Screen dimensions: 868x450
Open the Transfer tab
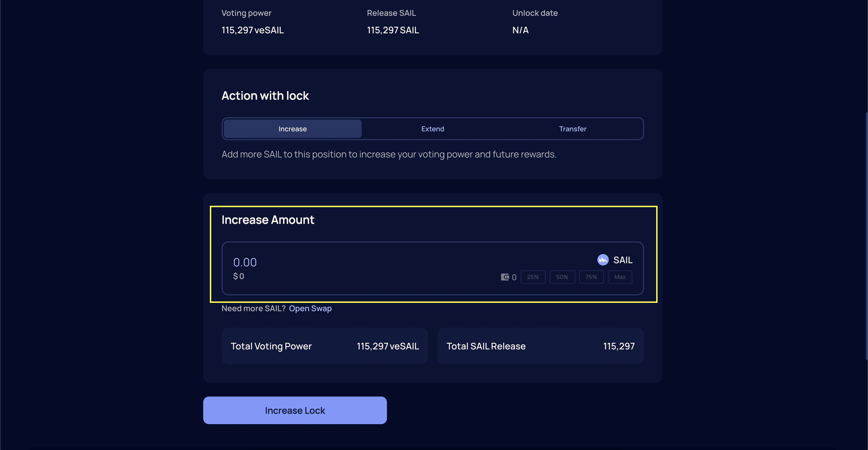click(x=572, y=129)
